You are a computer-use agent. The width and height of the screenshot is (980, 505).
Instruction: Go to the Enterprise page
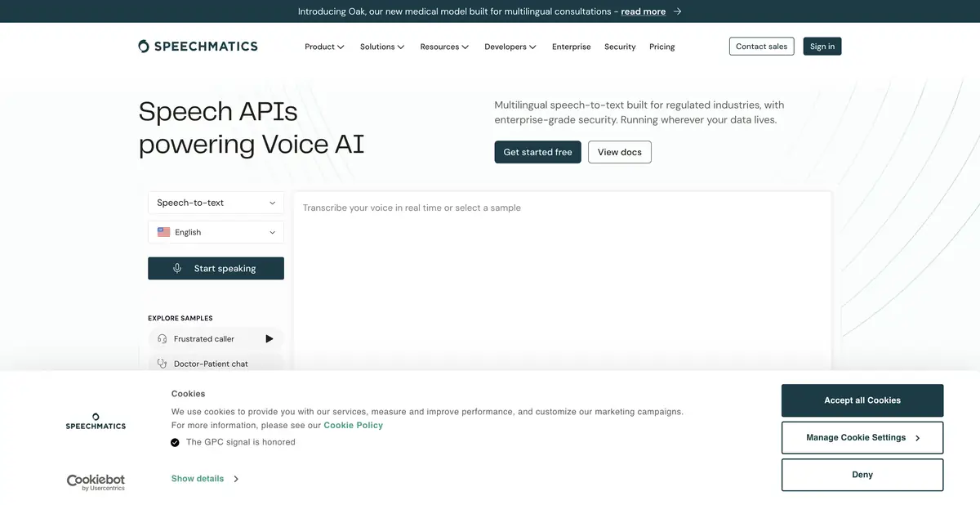click(571, 47)
